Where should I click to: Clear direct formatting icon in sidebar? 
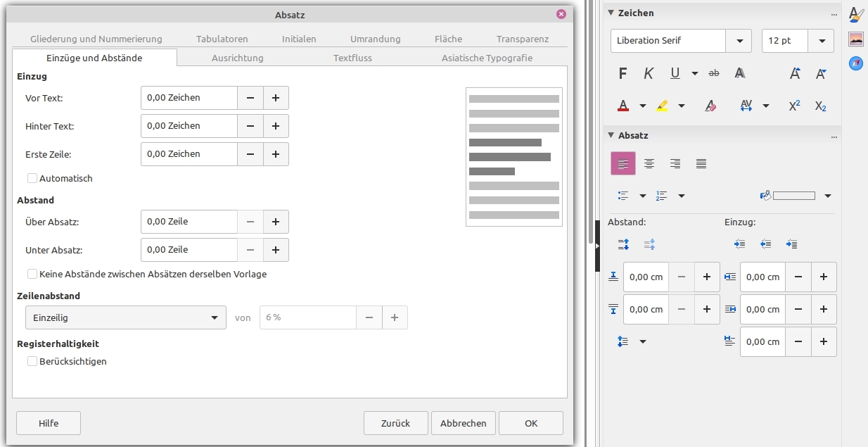[x=710, y=106]
